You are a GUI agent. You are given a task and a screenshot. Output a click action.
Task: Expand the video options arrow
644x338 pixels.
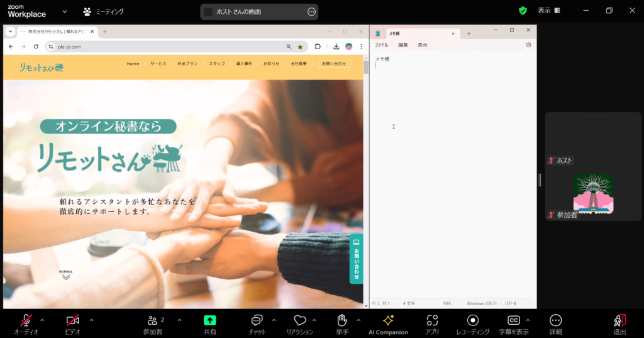[91, 320]
